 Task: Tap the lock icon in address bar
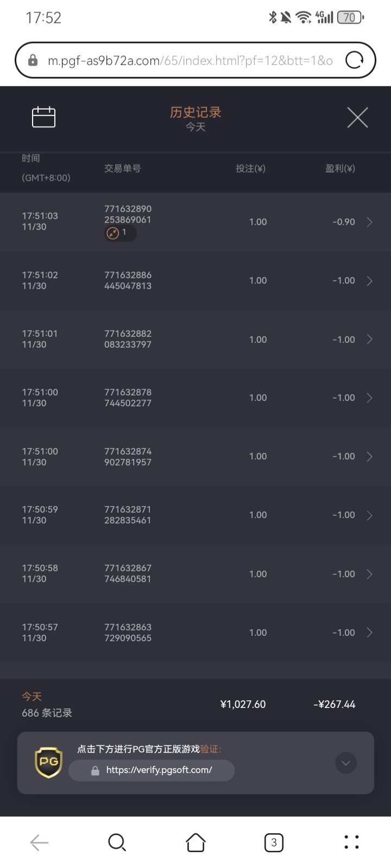click(x=33, y=60)
